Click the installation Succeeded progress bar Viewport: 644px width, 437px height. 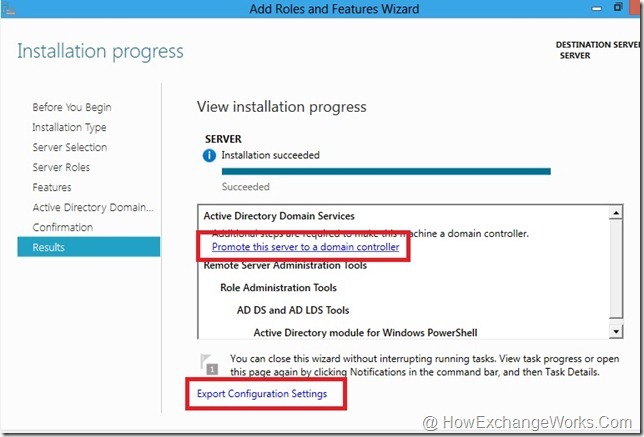click(385, 171)
